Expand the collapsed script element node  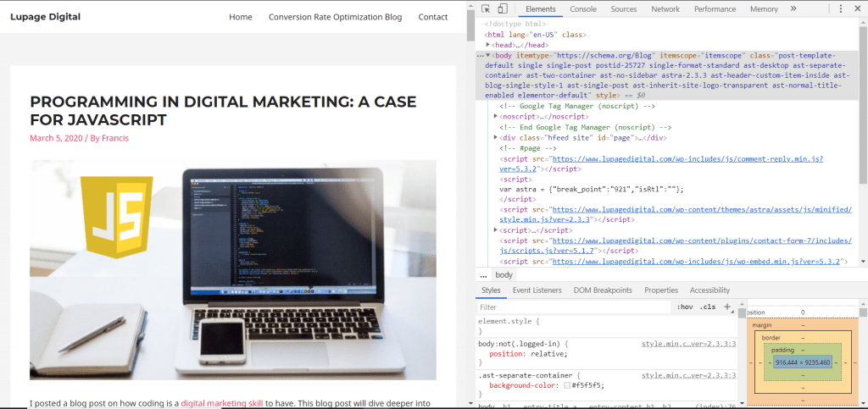pos(495,230)
